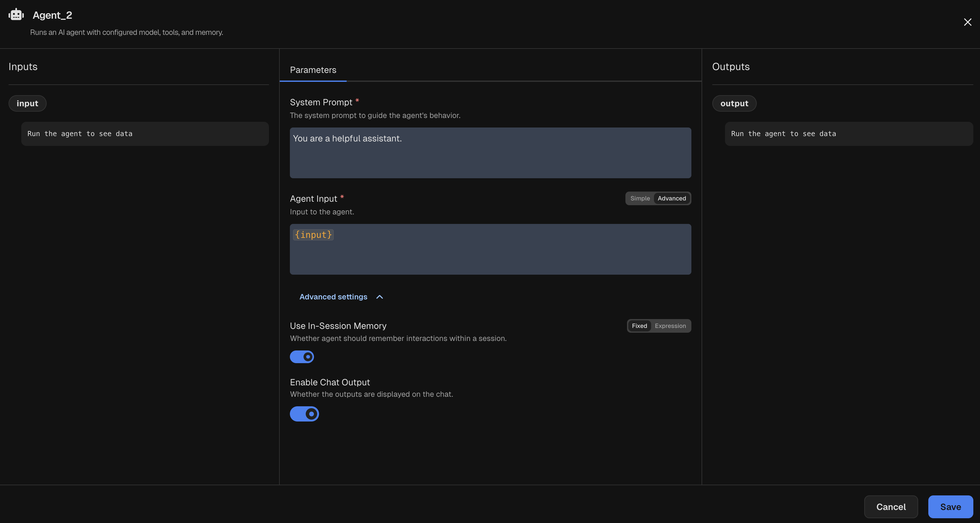Collapse the Advanced settings chevron
The height and width of the screenshot is (523, 980).
pos(380,297)
